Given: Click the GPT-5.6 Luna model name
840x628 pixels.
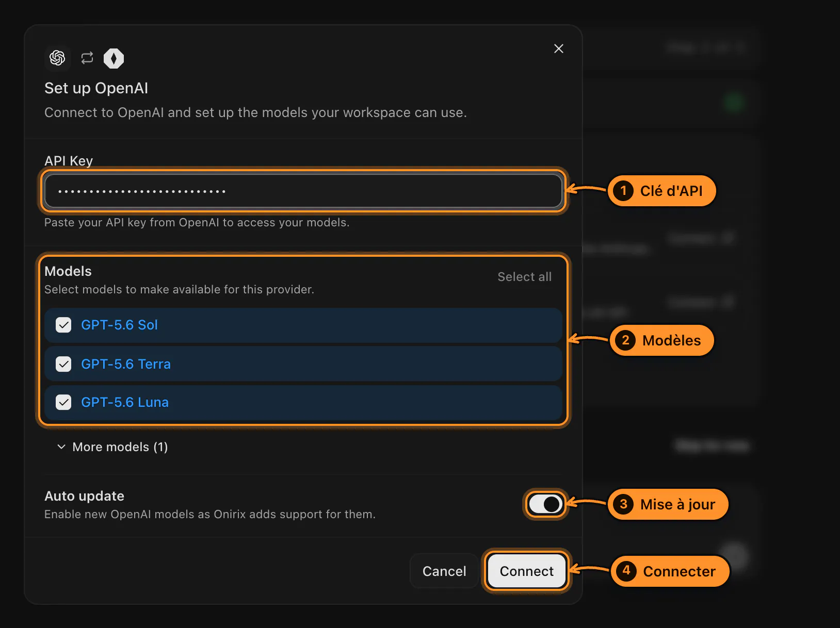Looking at the screenshot, I should pos(125,402).
